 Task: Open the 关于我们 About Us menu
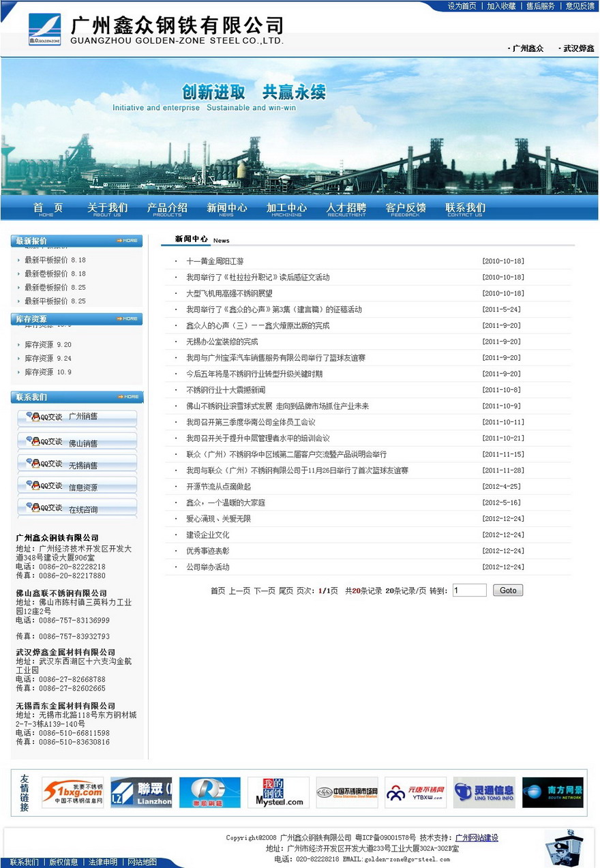(107, 209)
